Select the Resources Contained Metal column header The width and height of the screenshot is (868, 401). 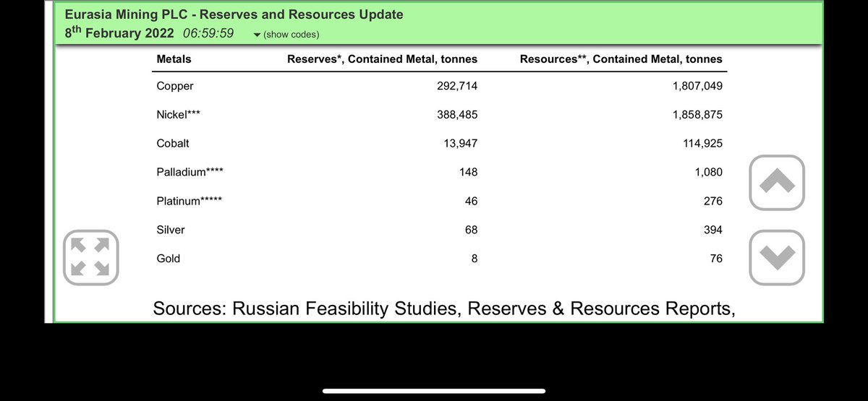pos(621,59)
